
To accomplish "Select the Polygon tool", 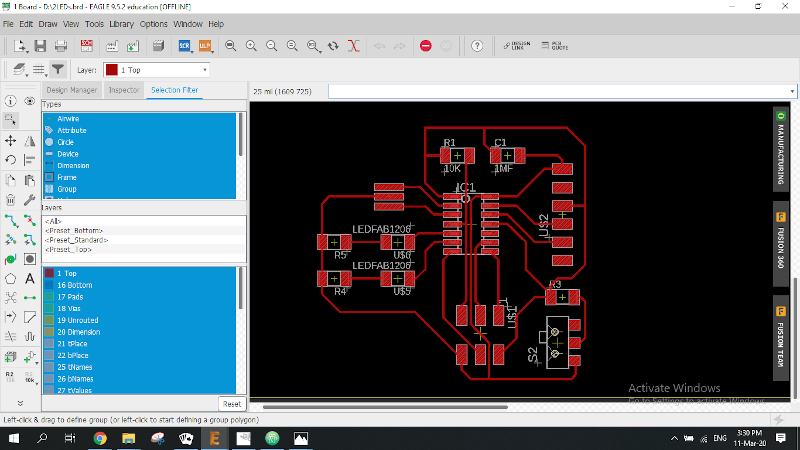I will [x=11, y=279].
